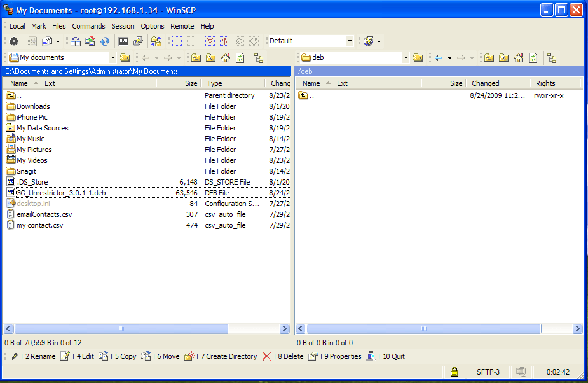Open the terminal console icon

[123, 41]
